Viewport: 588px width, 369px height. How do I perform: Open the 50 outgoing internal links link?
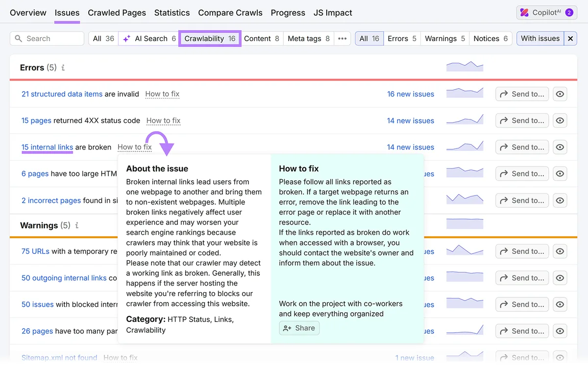64,278
